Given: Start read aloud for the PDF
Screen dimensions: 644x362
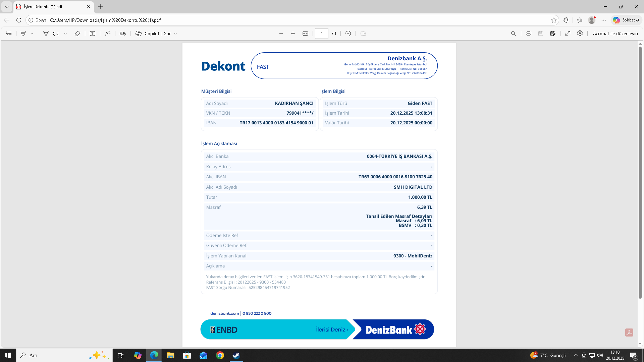Looking at the screenshot, I should click(108, 34).
